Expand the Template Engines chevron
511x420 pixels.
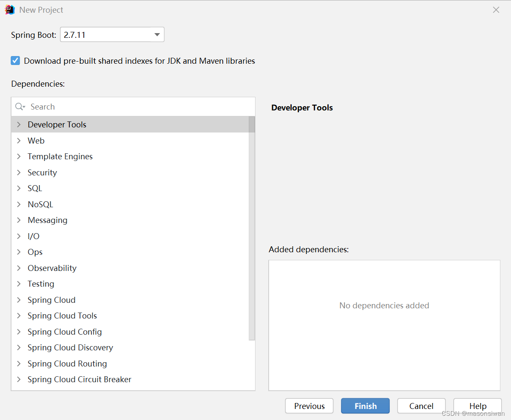19,156
